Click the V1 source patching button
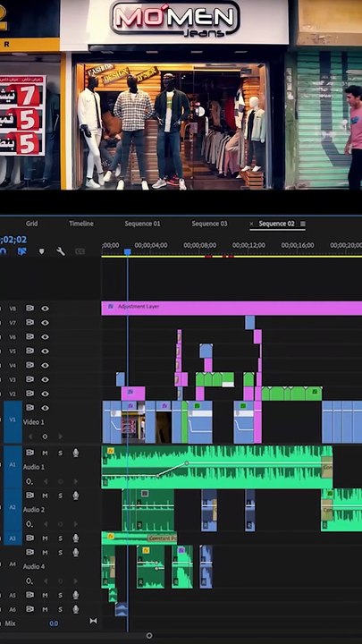This screenshot has width=362, height=644. [x=13, y=422]
